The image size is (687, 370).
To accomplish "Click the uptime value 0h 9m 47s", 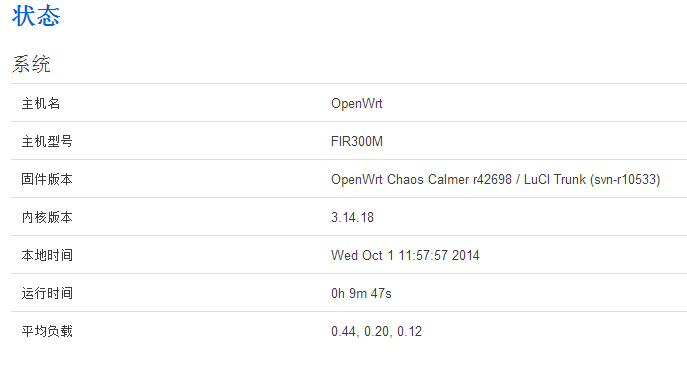I will 361,293.
